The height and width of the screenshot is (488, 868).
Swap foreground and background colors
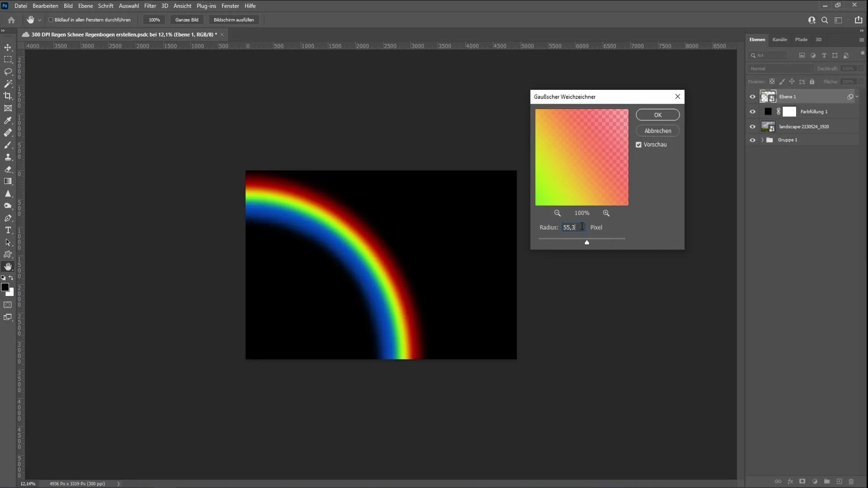(11, 277)
